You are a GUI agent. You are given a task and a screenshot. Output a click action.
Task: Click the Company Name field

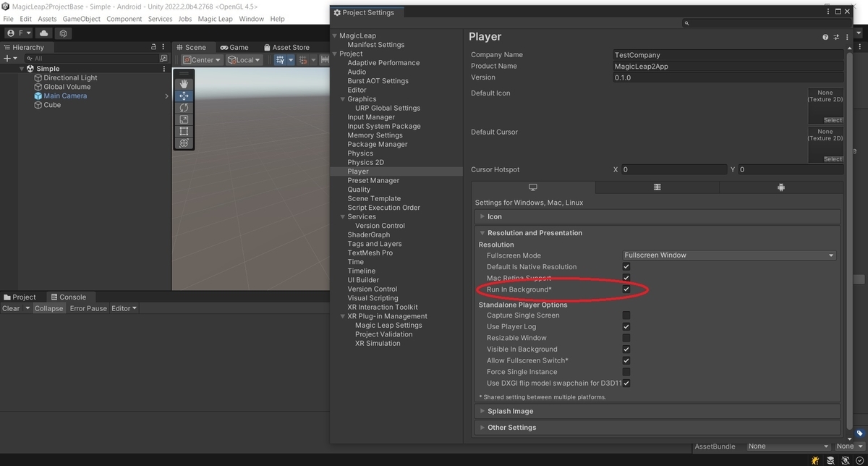point(728,55)
